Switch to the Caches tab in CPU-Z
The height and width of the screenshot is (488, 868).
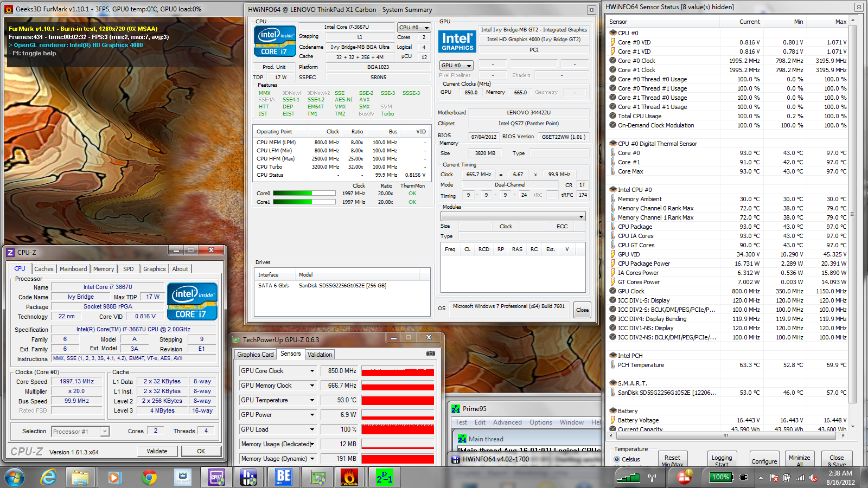(x=44, y=269)
